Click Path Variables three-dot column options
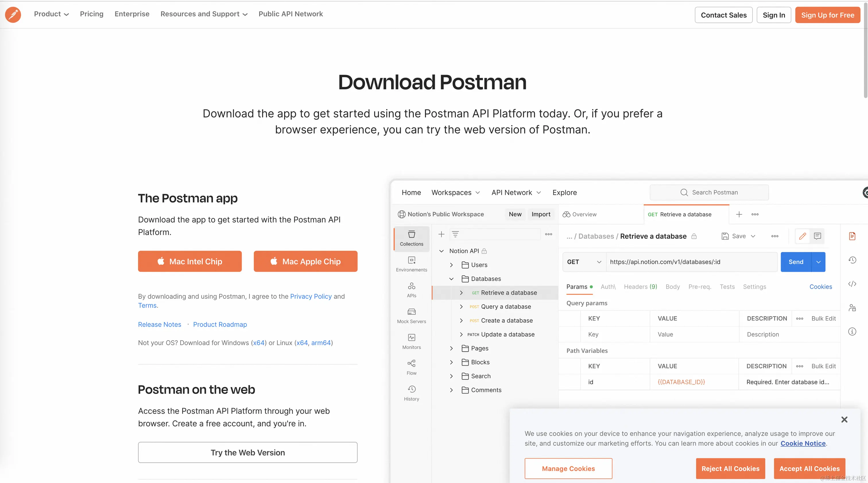This screenshot has width=868, height=483. tap(800, 366)
